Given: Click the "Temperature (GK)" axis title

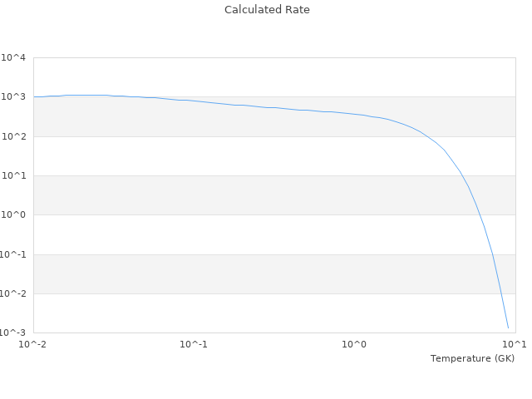Looking at the screenshot, I should click(x=472, y=358).
